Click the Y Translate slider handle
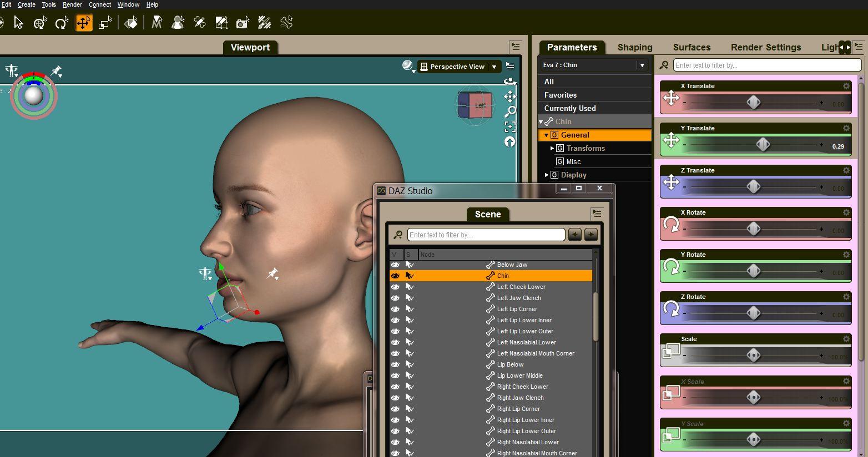The width and height of the screenshot is (868, 457). coord(763,145)
